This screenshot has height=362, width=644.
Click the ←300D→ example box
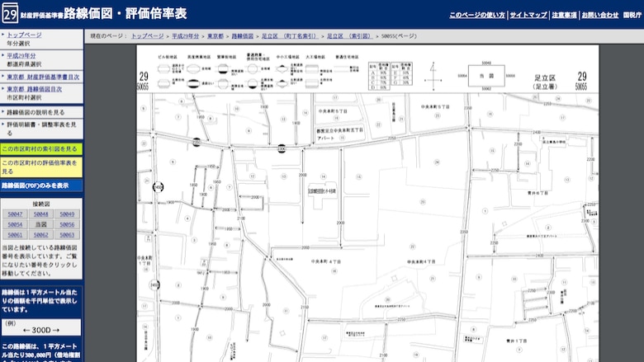click(x=41, y=327)
